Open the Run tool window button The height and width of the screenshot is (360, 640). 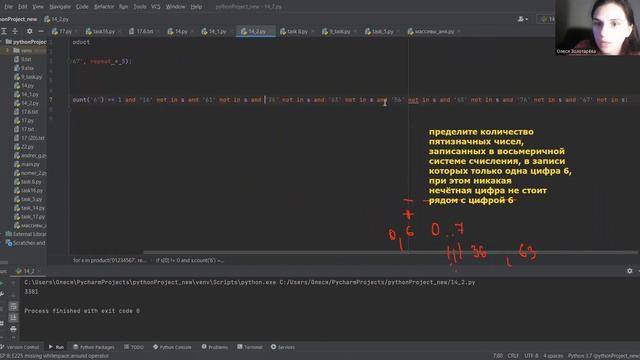coord(56,347)
